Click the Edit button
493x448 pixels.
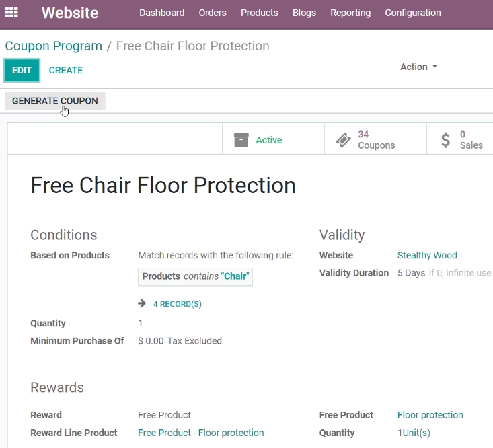pos(22,70)
